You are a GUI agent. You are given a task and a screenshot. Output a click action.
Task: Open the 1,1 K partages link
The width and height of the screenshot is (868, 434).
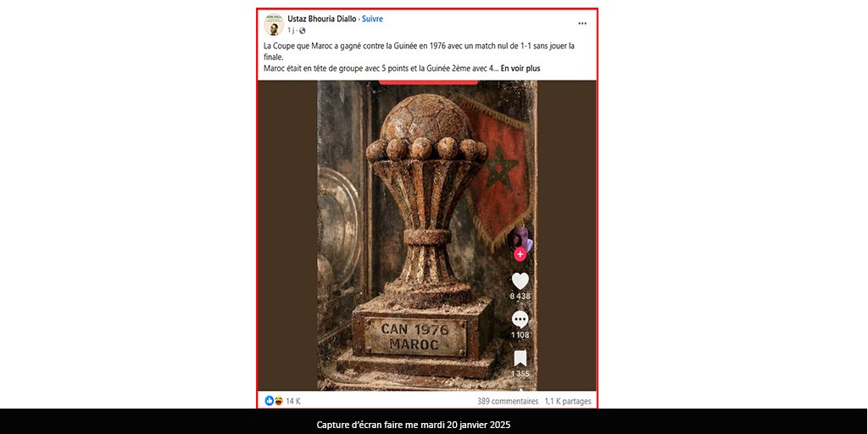(x=568, y=401)
